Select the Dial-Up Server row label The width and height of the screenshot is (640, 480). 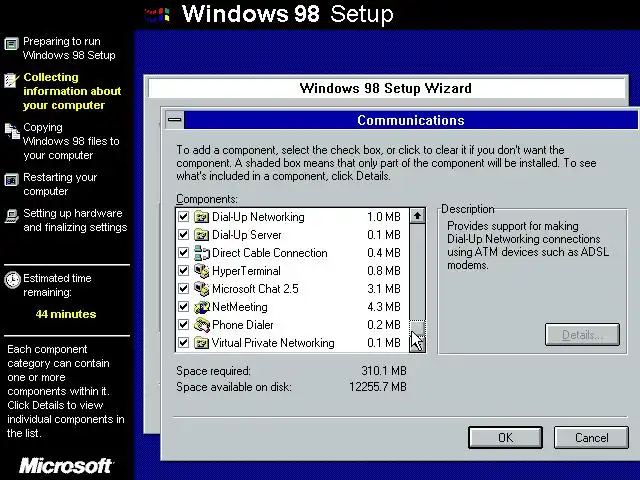247,235
